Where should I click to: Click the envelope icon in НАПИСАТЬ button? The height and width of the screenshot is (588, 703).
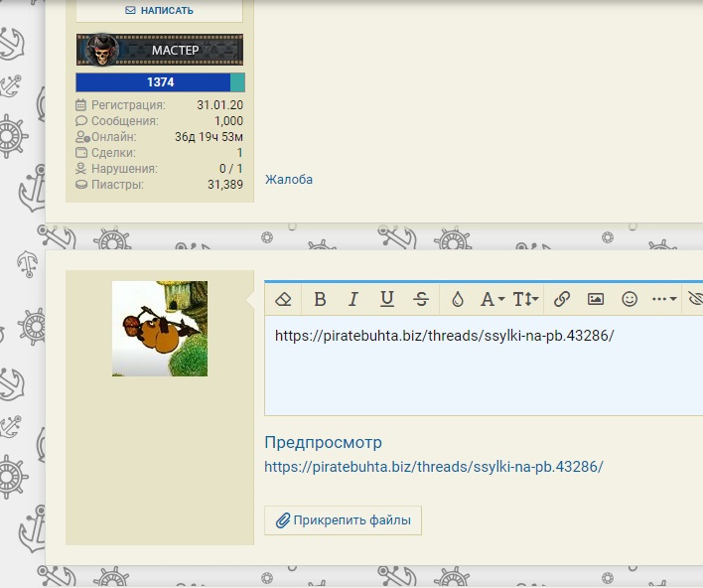click(130, 10)
